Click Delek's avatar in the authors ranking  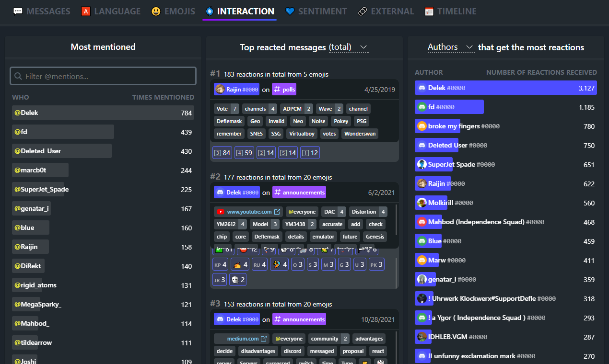tap(423, 88)
